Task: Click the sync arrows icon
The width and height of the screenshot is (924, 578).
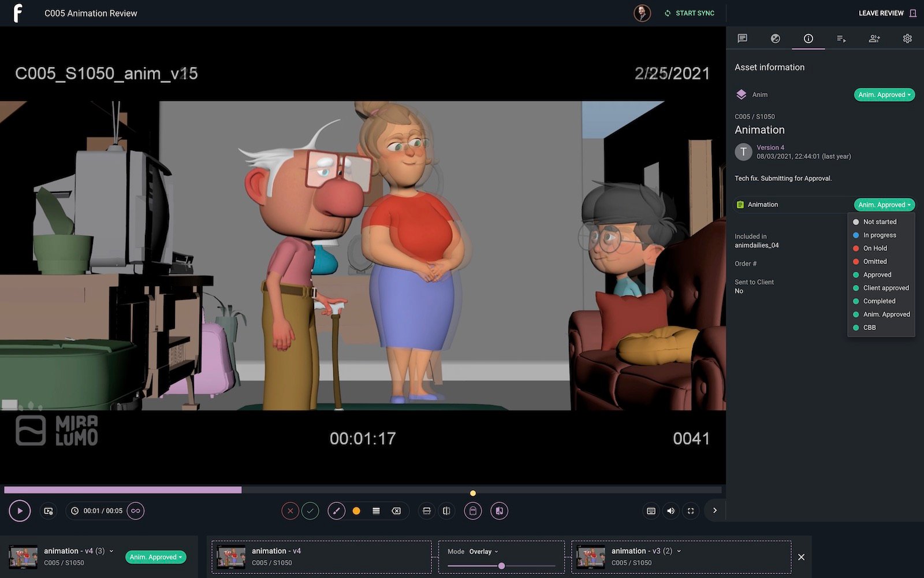Action: pos(668,13)
